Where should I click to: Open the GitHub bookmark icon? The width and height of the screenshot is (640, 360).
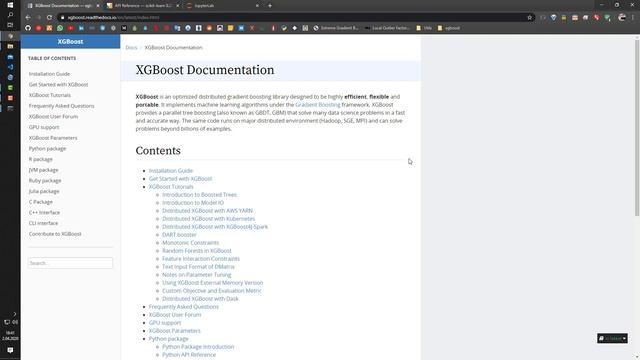point(28,28)
